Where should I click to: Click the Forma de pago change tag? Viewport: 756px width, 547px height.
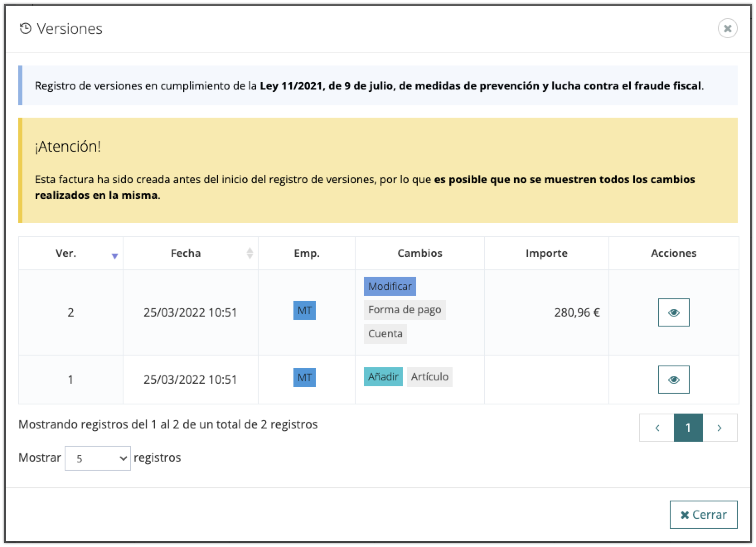point(405,310)
